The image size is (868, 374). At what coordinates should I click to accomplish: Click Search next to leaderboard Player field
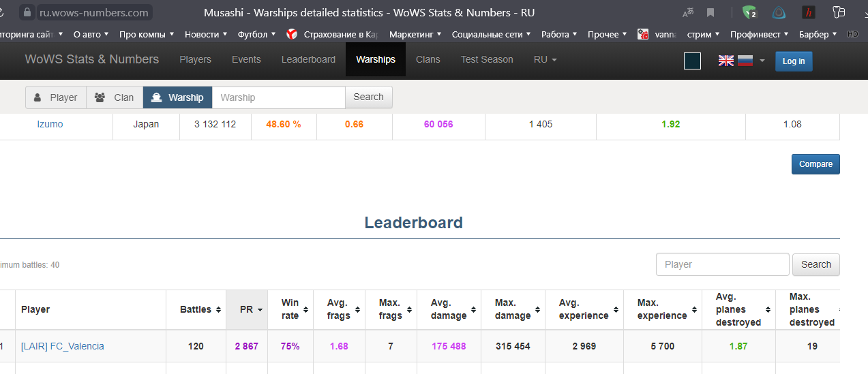pos(816,264)
